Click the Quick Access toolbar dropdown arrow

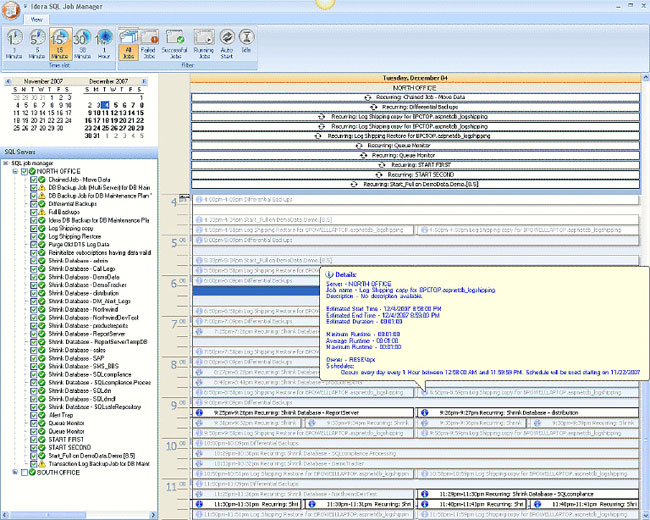click(26, 7)
